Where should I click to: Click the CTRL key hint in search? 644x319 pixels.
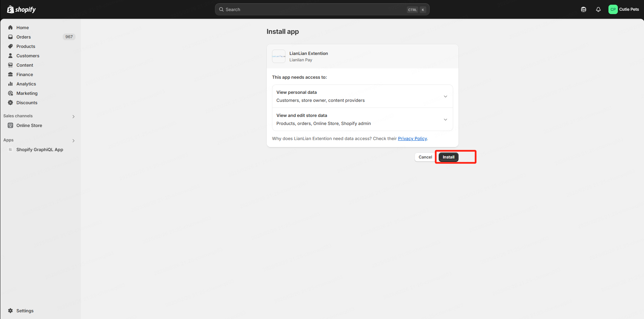(x=413, y=10)
